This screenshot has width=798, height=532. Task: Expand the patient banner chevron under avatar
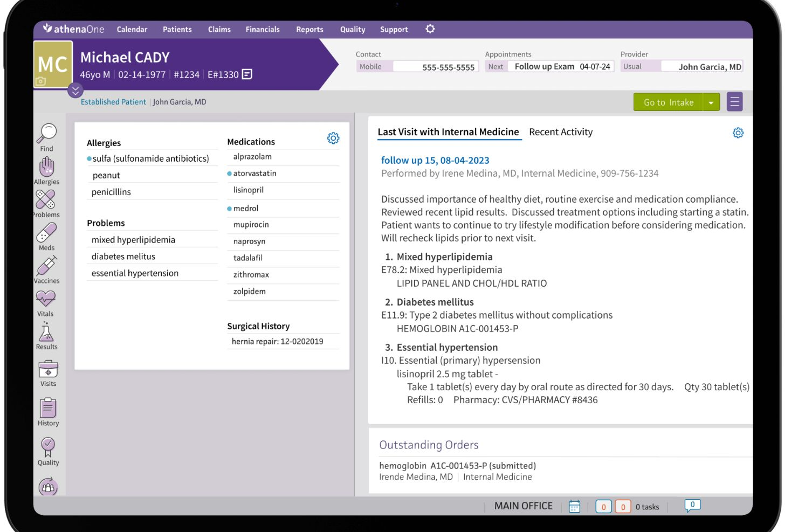[75, 91]
